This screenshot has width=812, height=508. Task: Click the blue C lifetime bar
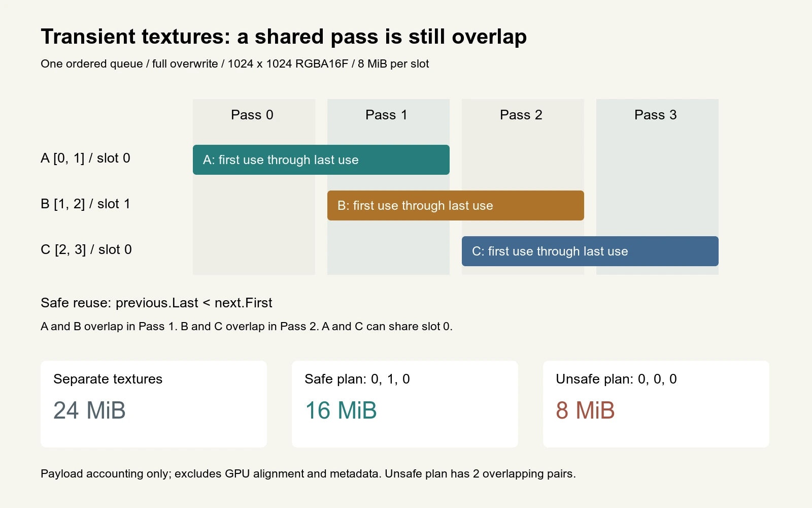[x=590, y=251]
